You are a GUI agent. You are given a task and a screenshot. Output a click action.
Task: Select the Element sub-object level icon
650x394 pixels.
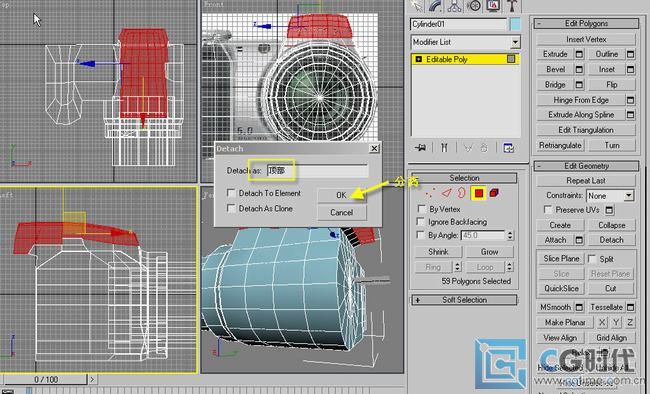point(494,193)
